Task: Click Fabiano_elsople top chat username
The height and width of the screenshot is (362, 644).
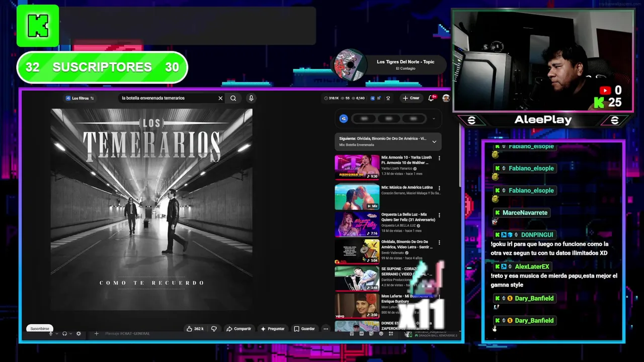Action: coord(531,146)
